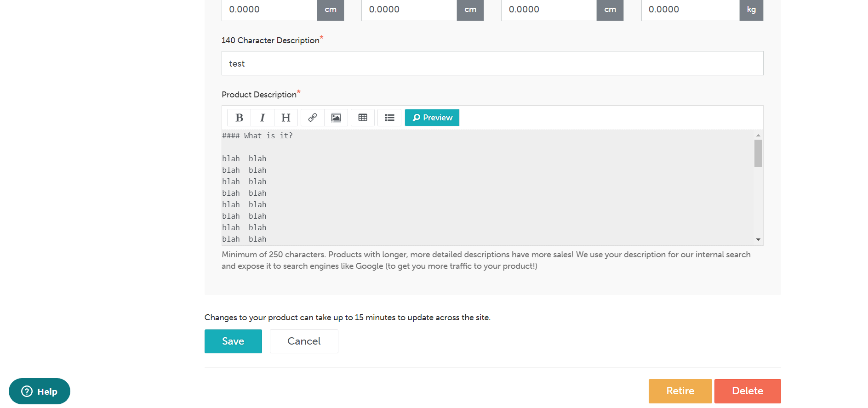This screenshot has width=868, height=408.
Task: Insert a heading with the H button
Action: tap(286, 118)
